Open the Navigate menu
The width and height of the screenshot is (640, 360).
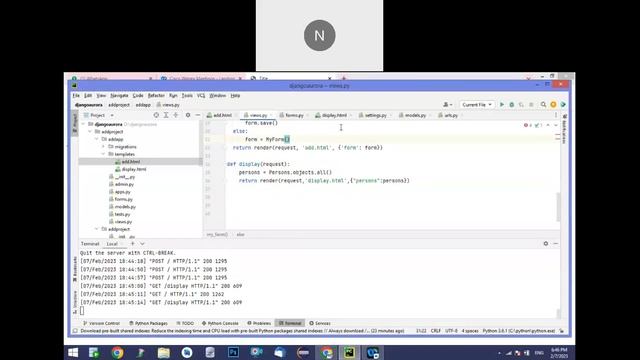119,96
